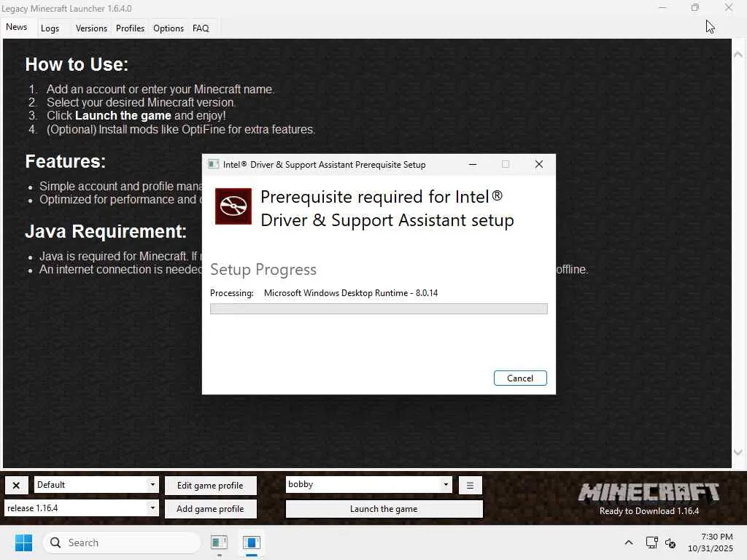Minimize the Legacy Minecraft Launcher window
Image resolution: width=747 pixels, height=560 pixels.
pyautogui.click(x=662, y=7)
